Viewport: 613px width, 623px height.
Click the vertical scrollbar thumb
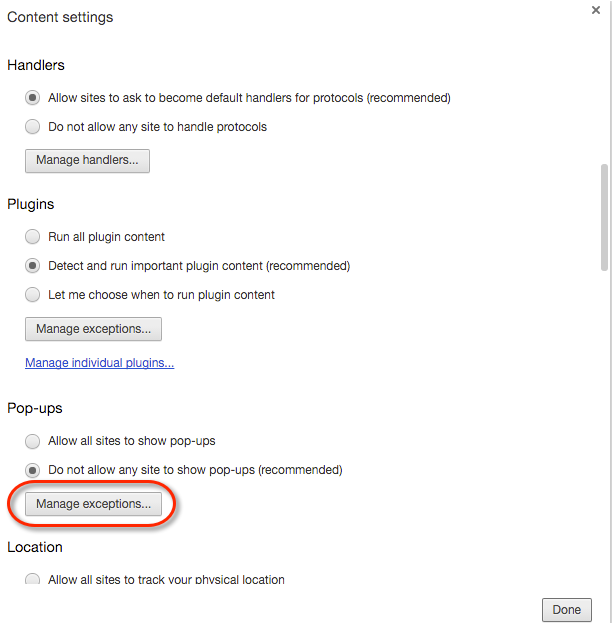tap(603, 215)
